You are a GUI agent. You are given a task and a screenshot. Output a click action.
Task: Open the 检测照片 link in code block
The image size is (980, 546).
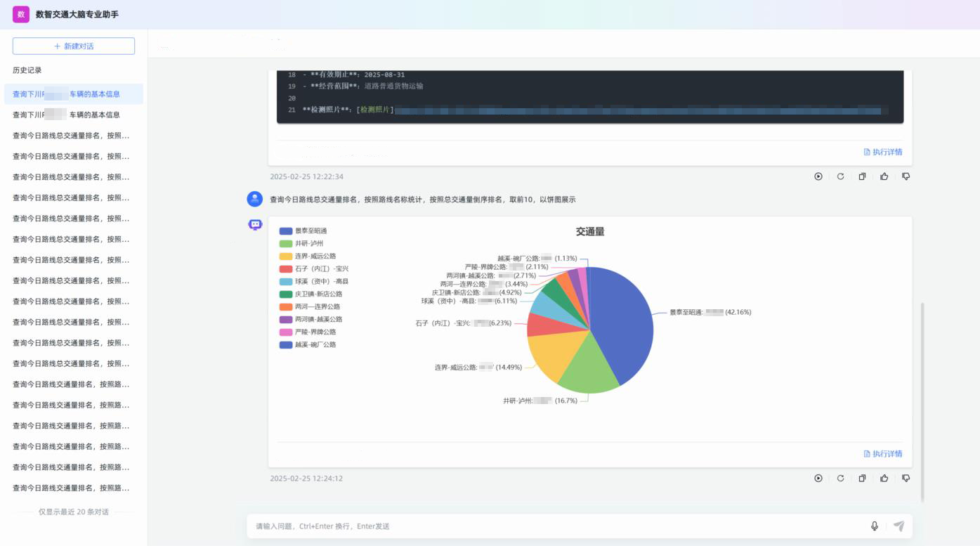(376, 110)
